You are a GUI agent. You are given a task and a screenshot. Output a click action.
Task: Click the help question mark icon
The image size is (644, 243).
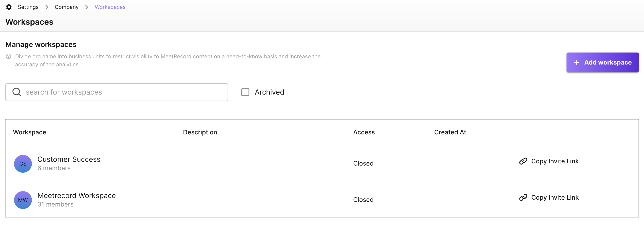coord(8,57)
